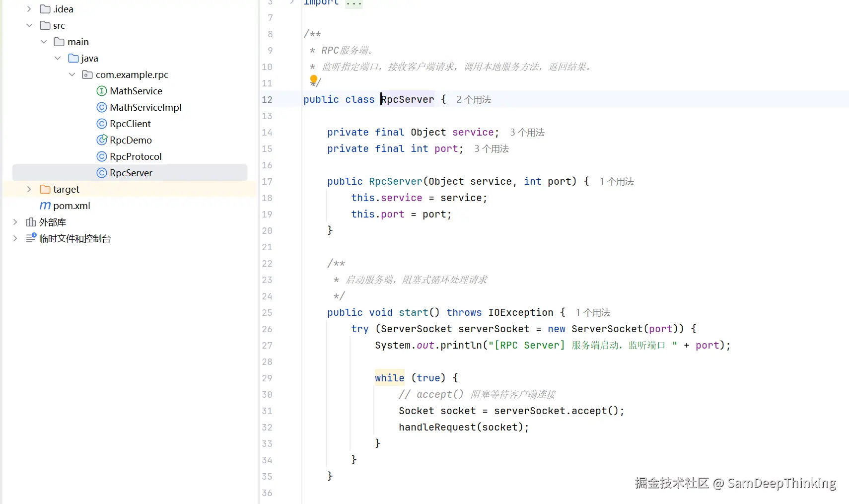This screenshot has width=849, height=504.
Task: Click the src folder icon
Action: point(45,25)
